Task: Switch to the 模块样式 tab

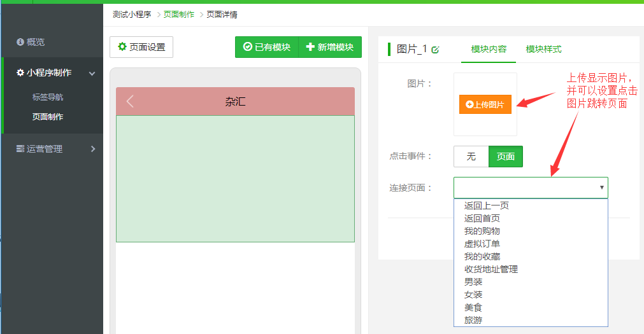Action: click(x=543, y=49)
